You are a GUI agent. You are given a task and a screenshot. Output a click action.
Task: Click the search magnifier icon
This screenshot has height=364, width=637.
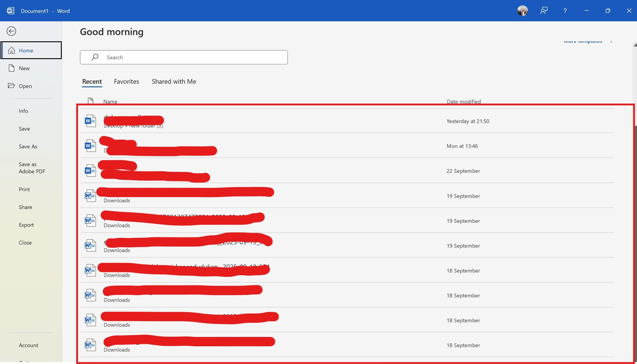pos(95,57)
